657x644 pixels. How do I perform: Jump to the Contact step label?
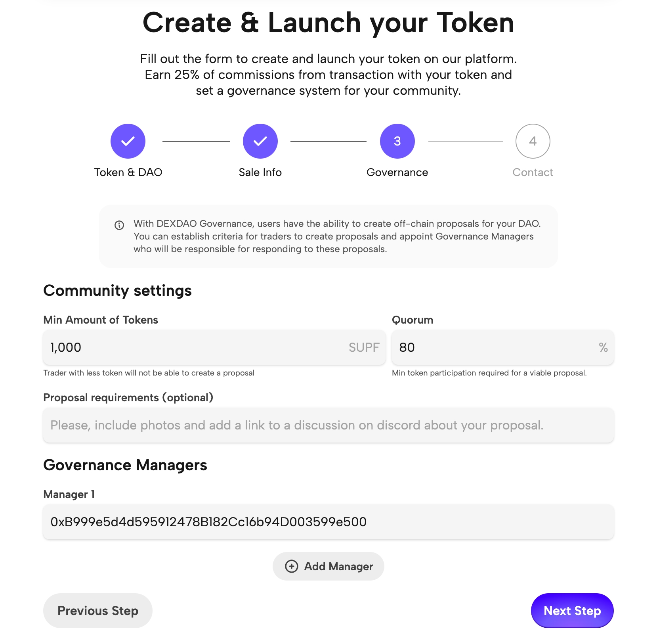[533, 172]
